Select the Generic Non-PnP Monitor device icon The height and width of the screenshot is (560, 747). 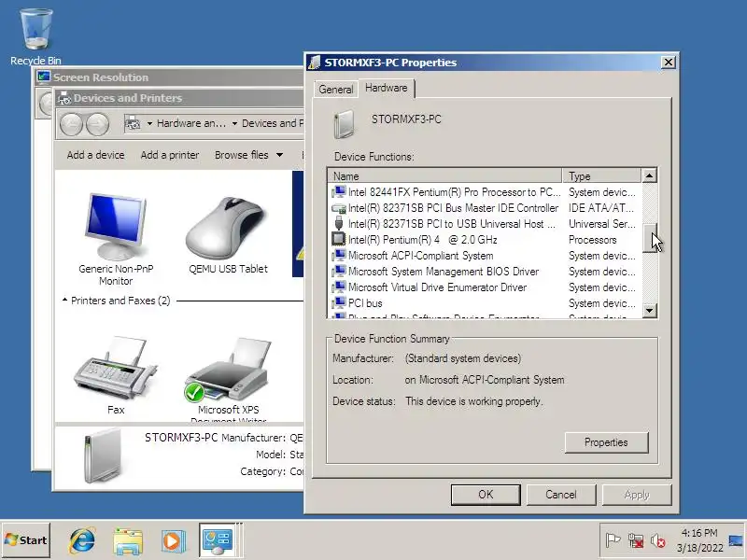coord(116,227)
